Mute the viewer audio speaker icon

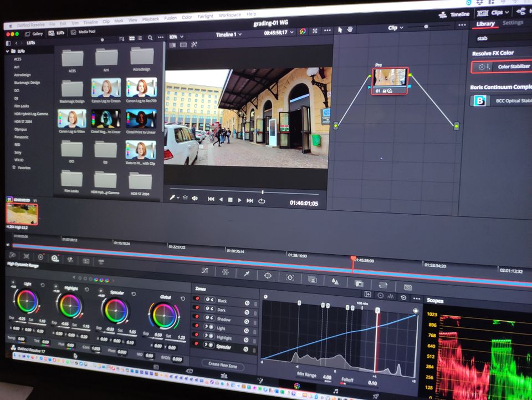(195, 198)
